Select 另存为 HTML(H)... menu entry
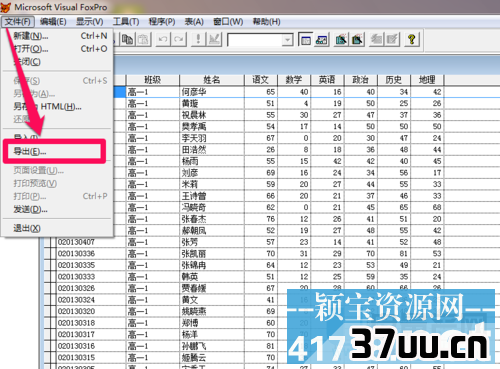Screen dimensions: 500x369 tap(57, 106)
